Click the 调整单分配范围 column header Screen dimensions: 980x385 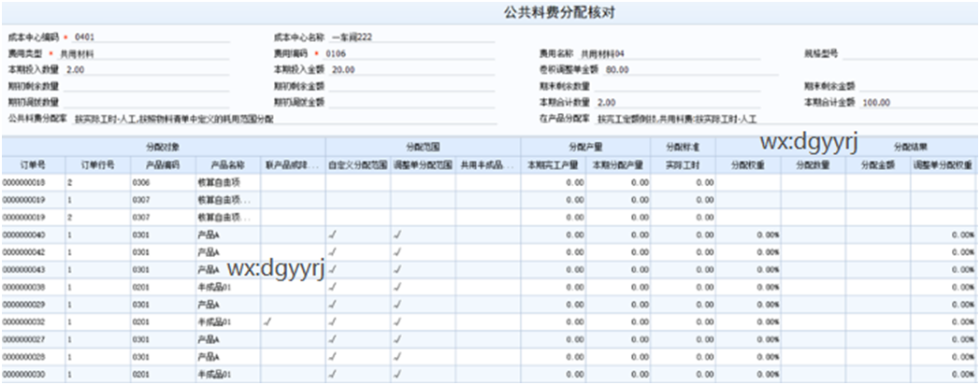point(423,165)
